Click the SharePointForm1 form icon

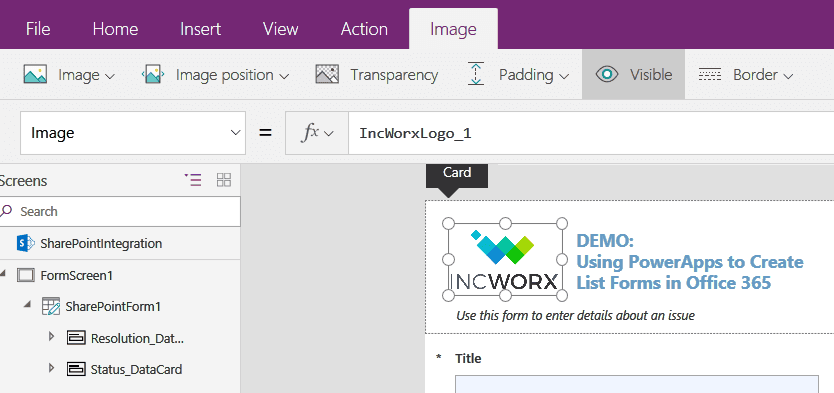[51, 306]
